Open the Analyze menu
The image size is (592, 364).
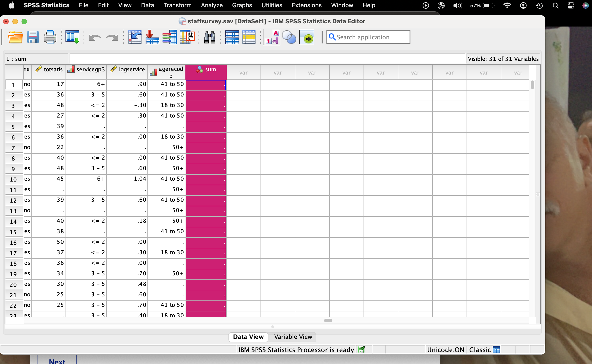(212, 5)
